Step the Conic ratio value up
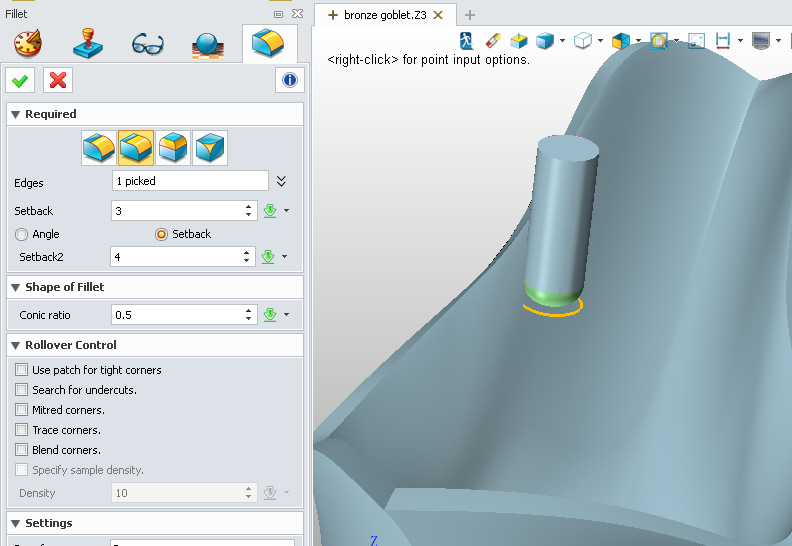792x546 pixels. point(249,311)
